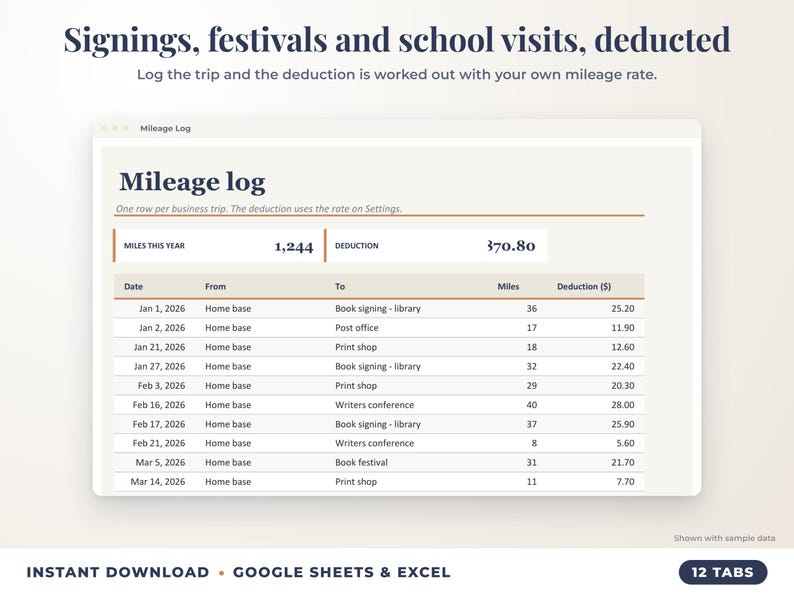Click the From column header
This screenshot has width=794, height=596.
click(x=215, y=287)
